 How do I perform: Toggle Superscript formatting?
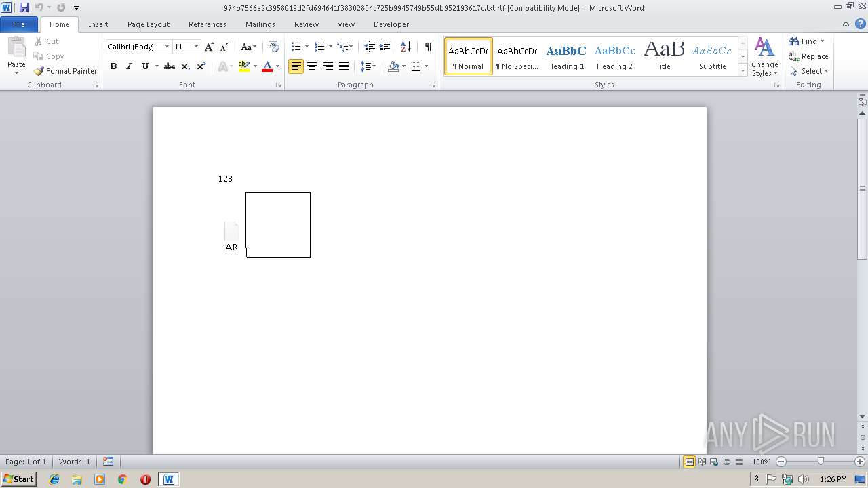201,66
